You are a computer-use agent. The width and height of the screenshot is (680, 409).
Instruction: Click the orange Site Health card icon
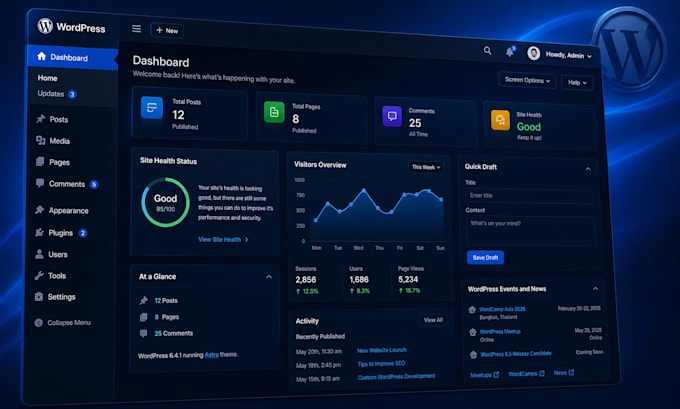coord(500,120)
